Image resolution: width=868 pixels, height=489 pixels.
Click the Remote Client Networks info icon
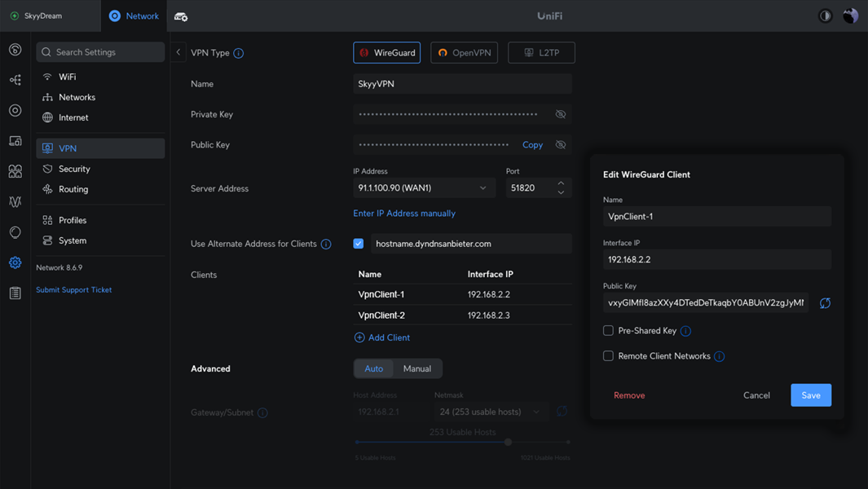click(719, 356)
